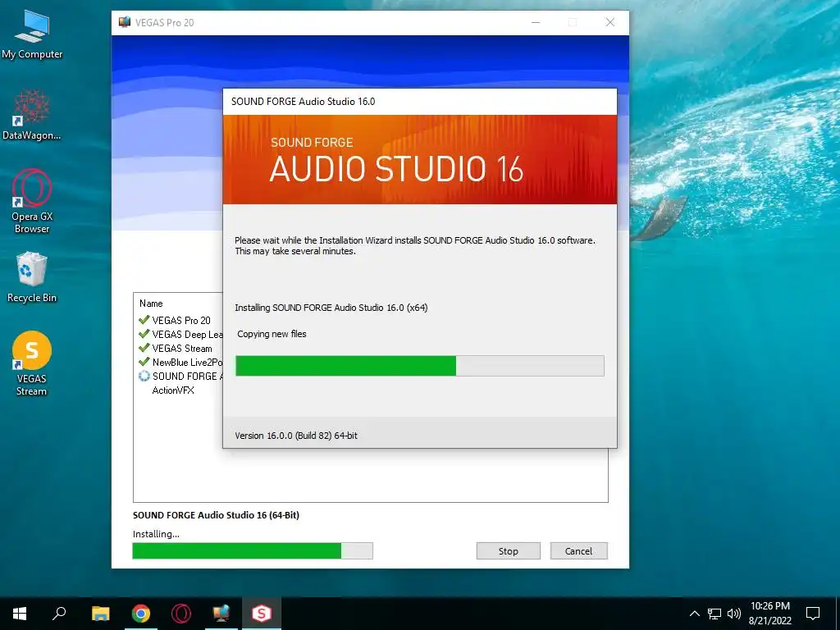This screenshot has width=840, height=630.
Task: Open DataWagon desktop shortcut
Action: click(32, 115)
